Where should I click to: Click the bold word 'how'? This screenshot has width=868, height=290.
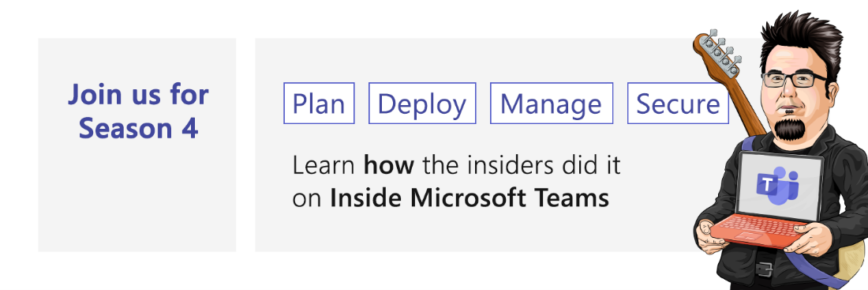click(x=388, y=165)
